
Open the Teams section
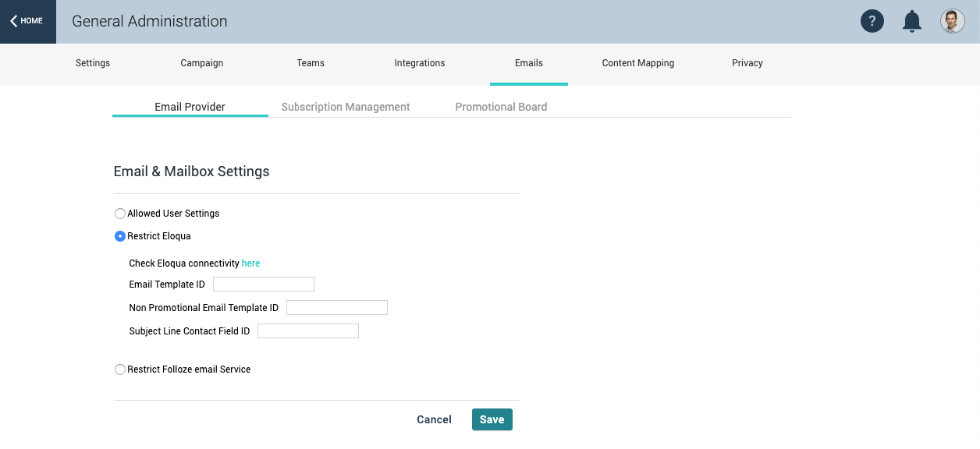click(x=310, y=63)
